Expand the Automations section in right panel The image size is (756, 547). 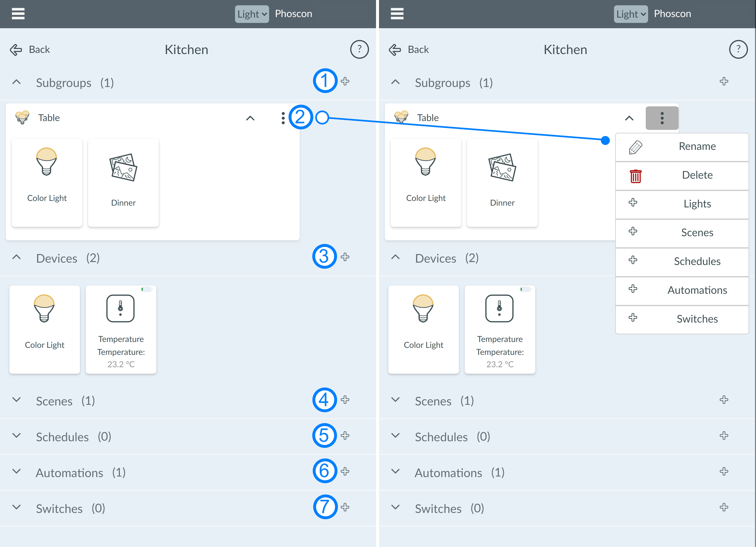click(x=395, y=471)
